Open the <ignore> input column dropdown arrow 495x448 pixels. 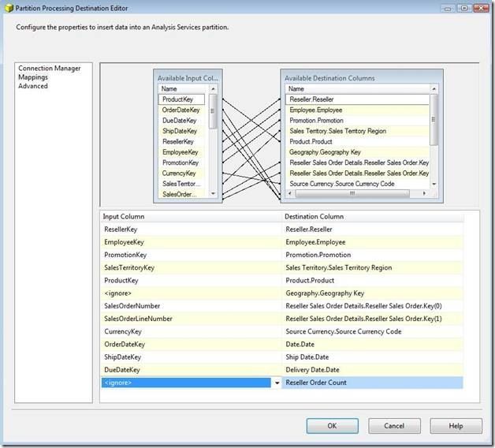click(x=277, y=383)
